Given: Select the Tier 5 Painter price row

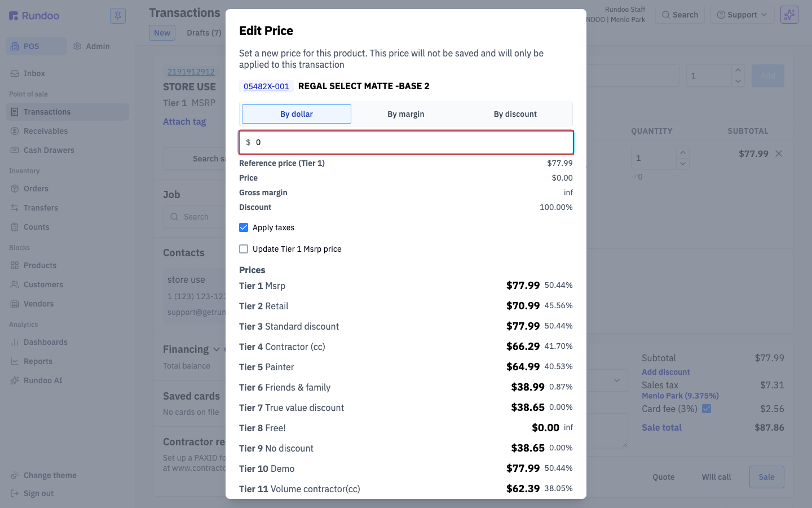Looking at the screenshot, I should (x=406, y=367).
